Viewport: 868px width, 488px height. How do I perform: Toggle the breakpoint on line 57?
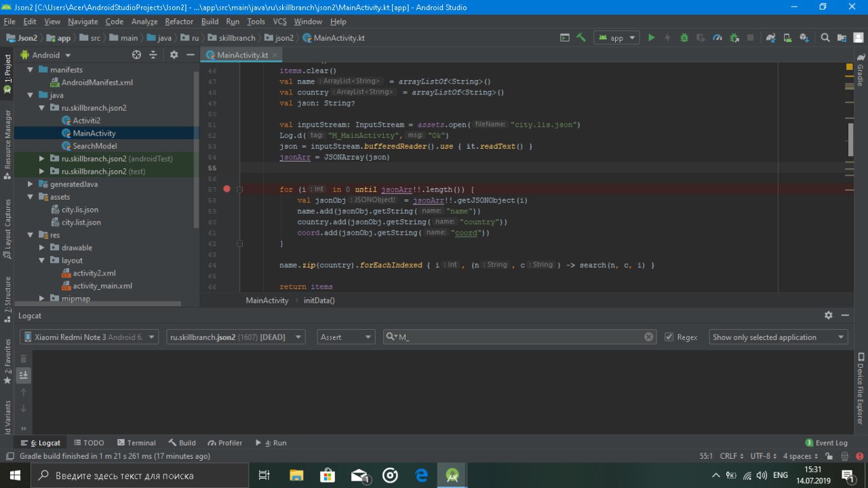(227, 189)
